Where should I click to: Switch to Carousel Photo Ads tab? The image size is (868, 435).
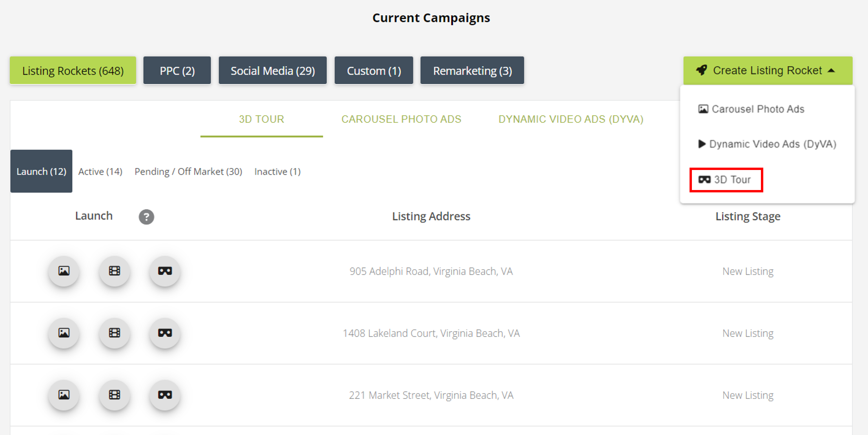point(401,119)
